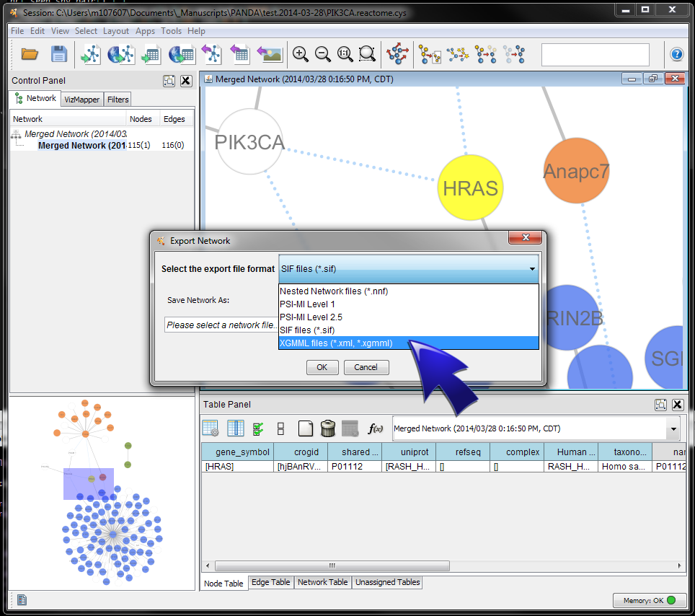
Task: Click Cancel in Export Network dialog
Action: pyautogui.click(x=366, y=367)
